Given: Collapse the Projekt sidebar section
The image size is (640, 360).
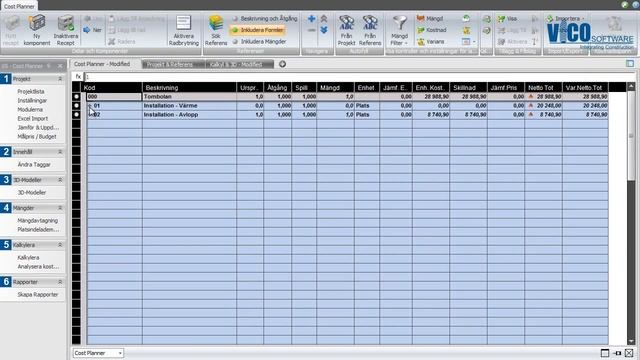Looking at the screenshot, I should [60, 79].
